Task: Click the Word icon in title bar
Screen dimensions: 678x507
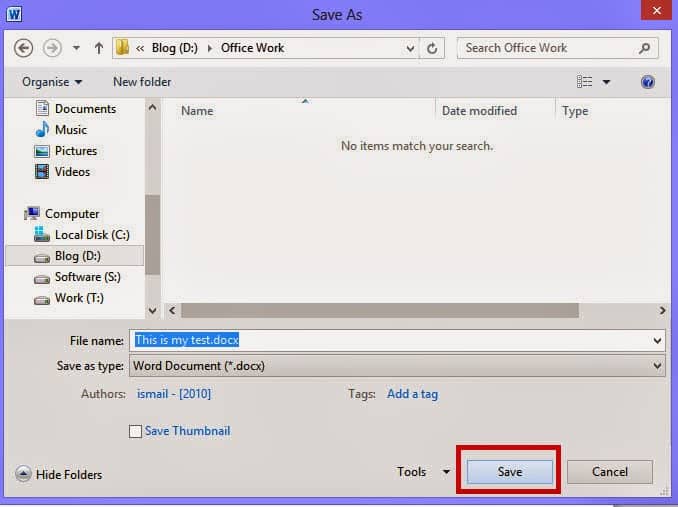Action: point(14,14)
